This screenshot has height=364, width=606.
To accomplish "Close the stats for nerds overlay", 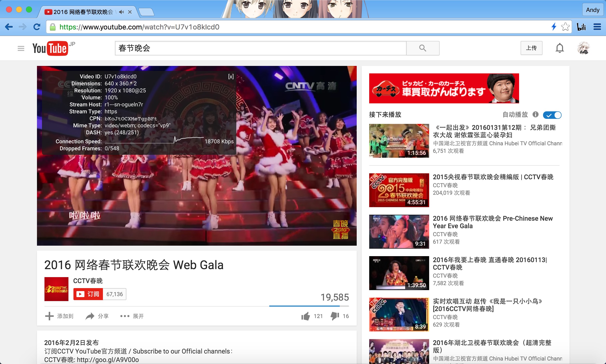I will coord(231,76).
